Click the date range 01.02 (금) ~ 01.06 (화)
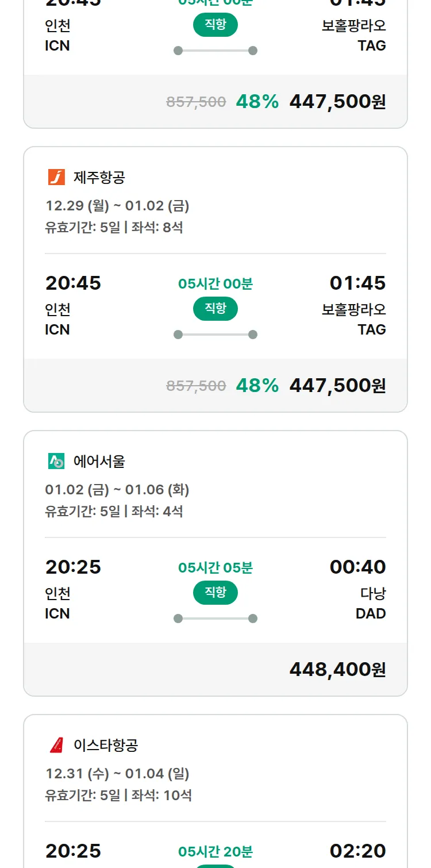 click(x=117, y=490)
